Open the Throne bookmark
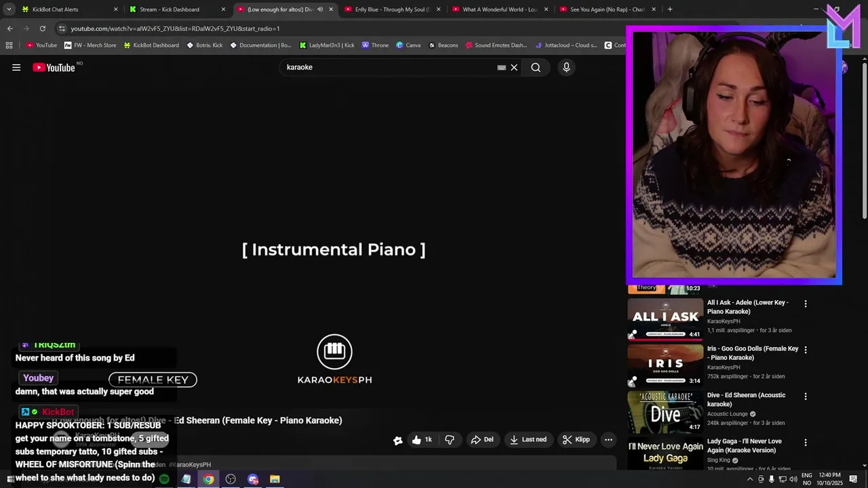Image resolution: width=868 pixels, height=488 pixels. [x=376, y=45]
